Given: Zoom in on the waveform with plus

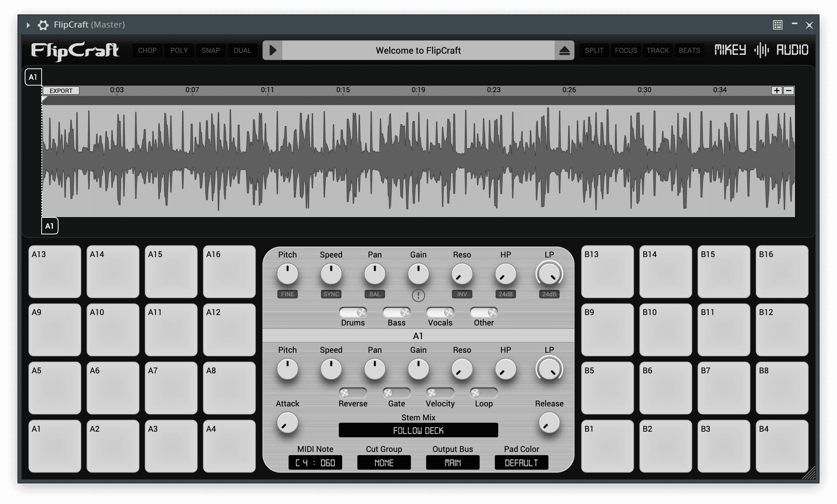Looking at the screenshot, I should (x=777, y=91).
